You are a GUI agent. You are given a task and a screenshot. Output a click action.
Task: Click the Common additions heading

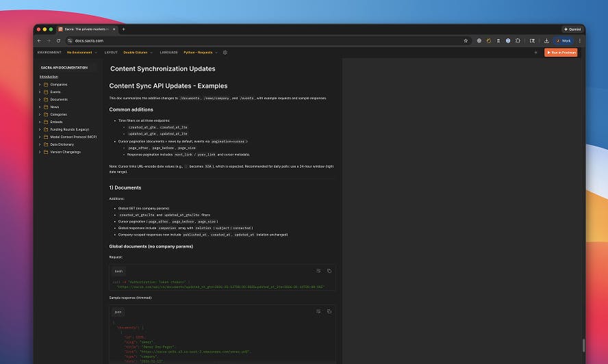tap(131, 109)
